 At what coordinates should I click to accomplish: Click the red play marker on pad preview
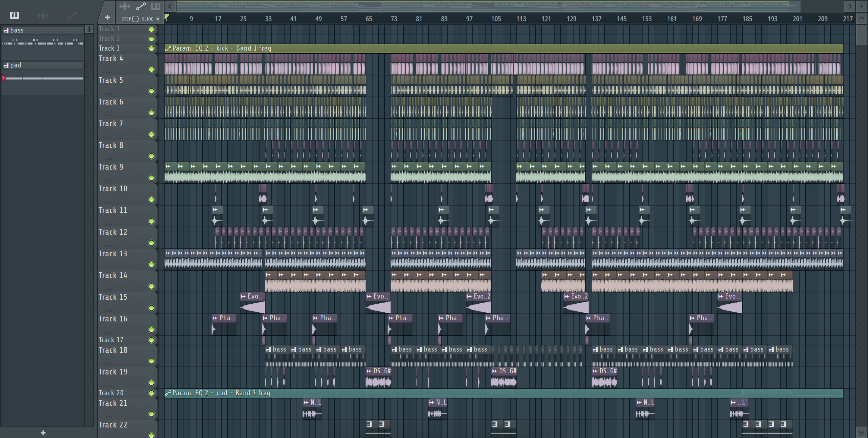pos(4,78)
